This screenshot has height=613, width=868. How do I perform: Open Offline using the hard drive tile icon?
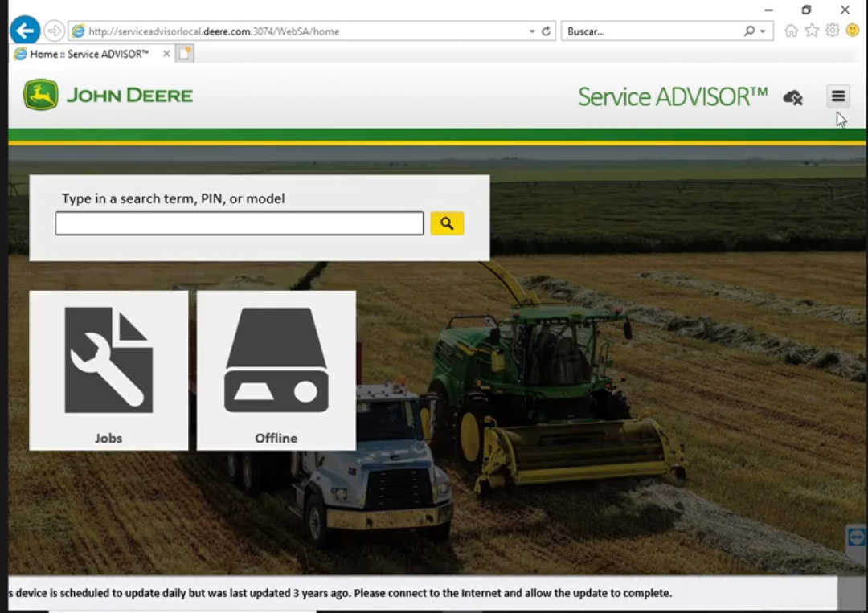pyautogui.click(x=276, y=359)
